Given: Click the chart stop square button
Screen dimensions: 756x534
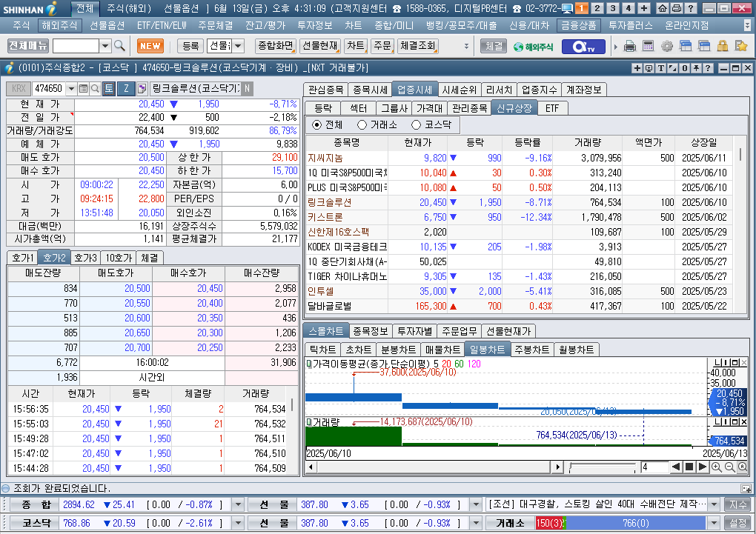Looking at the screenshot, I should coord(689,467).
